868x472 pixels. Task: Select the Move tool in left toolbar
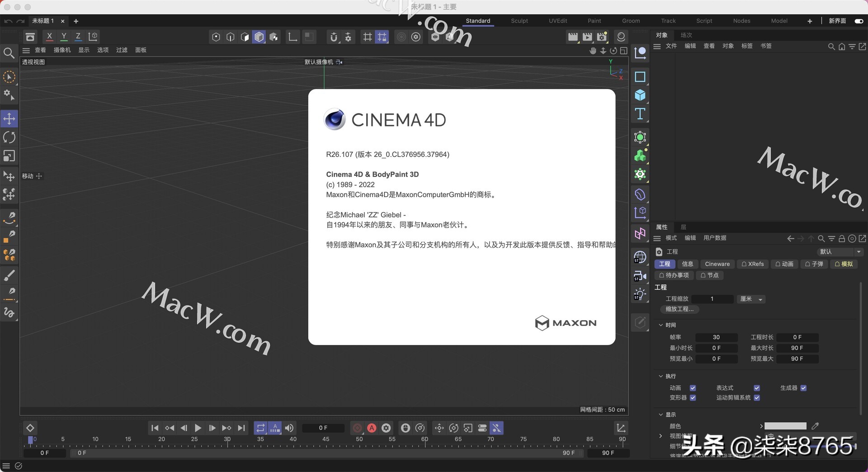(x=9, y=119)
